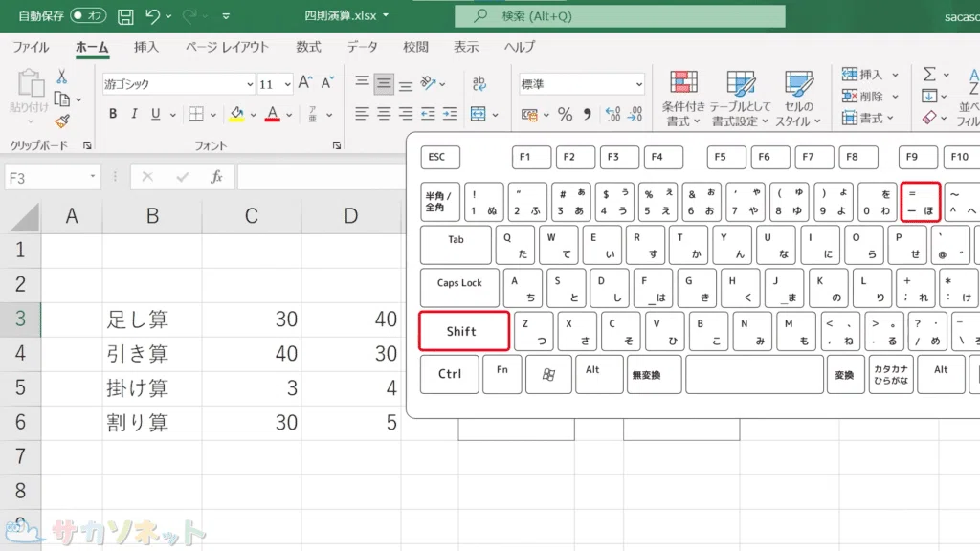980x551 pixels.
Task: Toggle Italic formatting
Action: [134, 114]
